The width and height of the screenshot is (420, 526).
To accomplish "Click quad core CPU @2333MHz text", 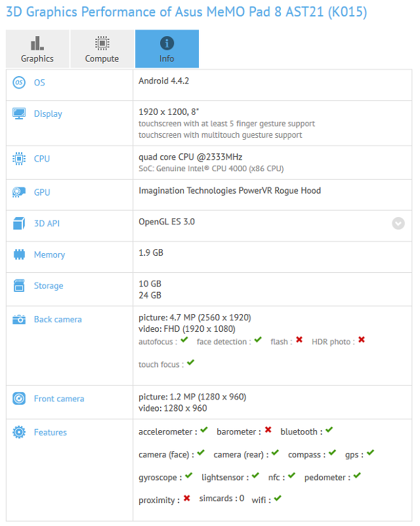I will tap(190, 157).
